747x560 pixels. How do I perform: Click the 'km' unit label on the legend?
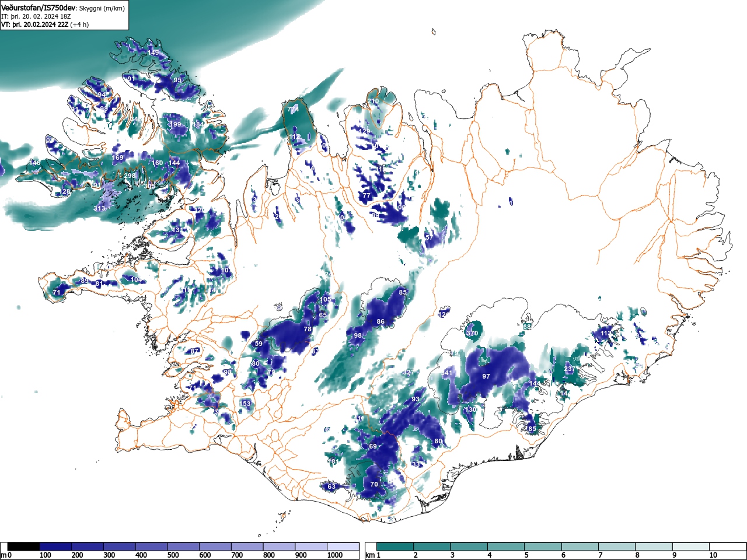369,555
